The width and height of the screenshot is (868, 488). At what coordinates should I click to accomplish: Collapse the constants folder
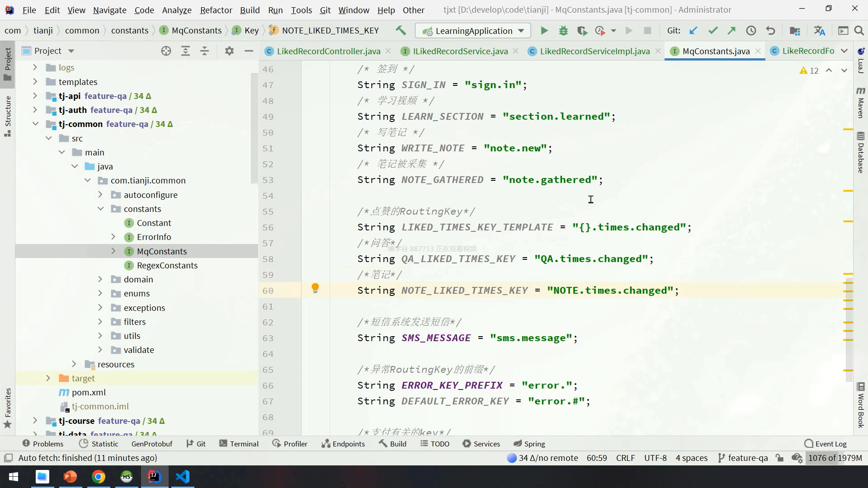pyautogui.click(x=101, y=209)
